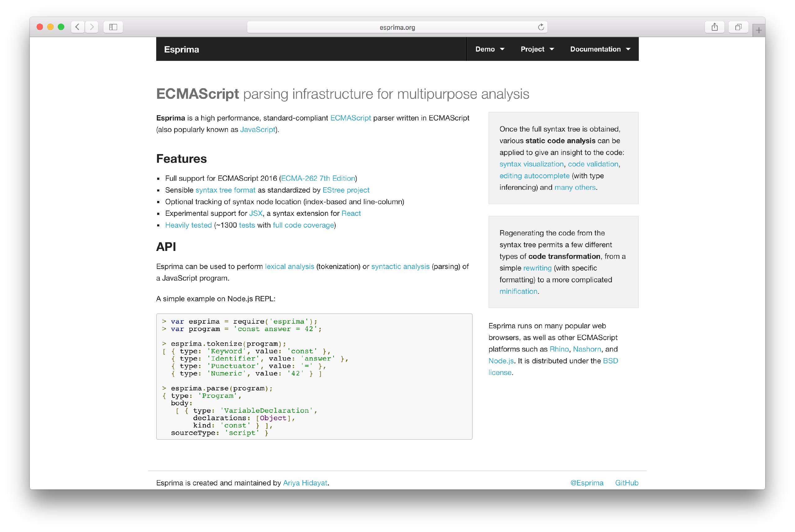Viewport: 795px width, 532px height.
Task: Reload the page with the refresh icon
Action: coord(541,27)
